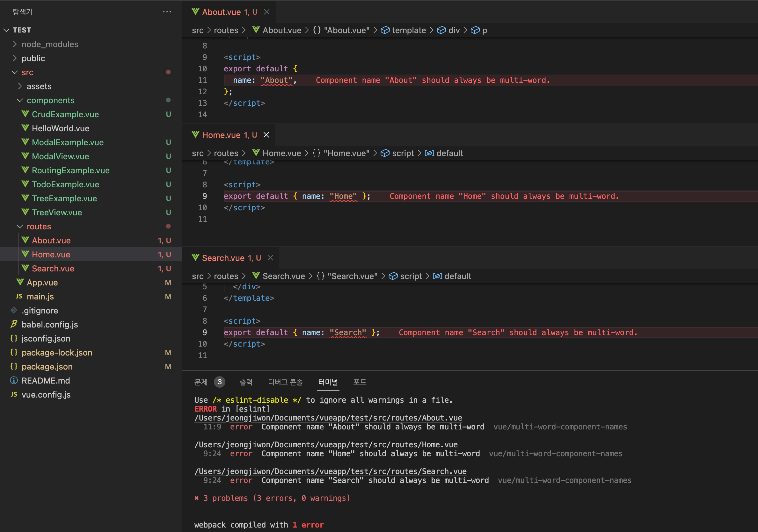Close the Search.vue editor tab
The height and width of the screenshot is (532, 758).
(x=270, y=258)
